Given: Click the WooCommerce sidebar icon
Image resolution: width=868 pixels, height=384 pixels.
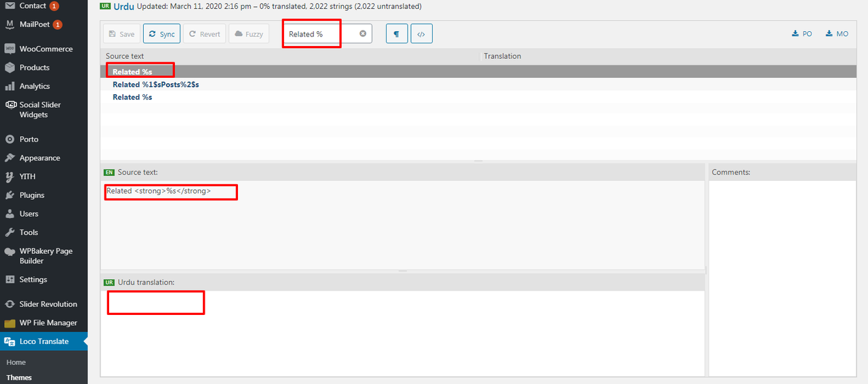Looking at the screenshot, I should pos(9,49).
